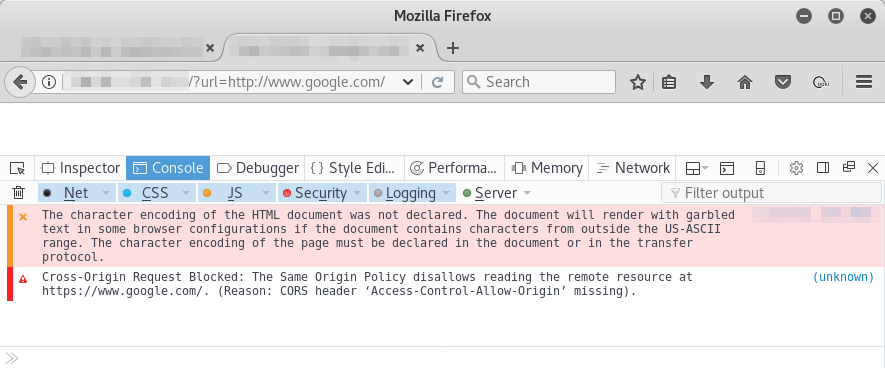Viewport: 885px width, 368px height.
Task: Switch to the Console tab
Action: pyautogui.click(x=168, y=168)
